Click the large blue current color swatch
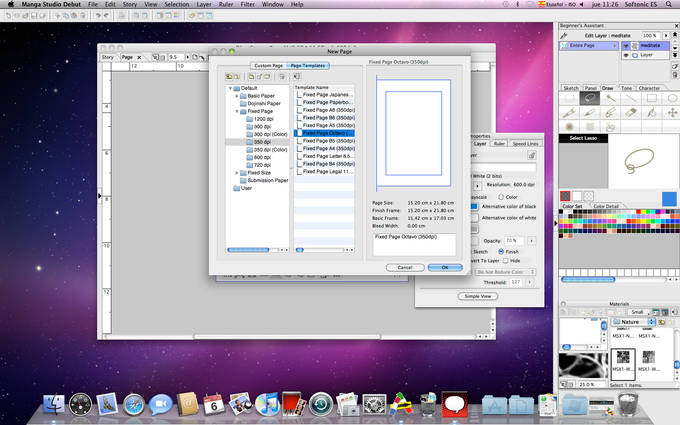This screenshot has width=680, height=425. [x=669, y=199]
